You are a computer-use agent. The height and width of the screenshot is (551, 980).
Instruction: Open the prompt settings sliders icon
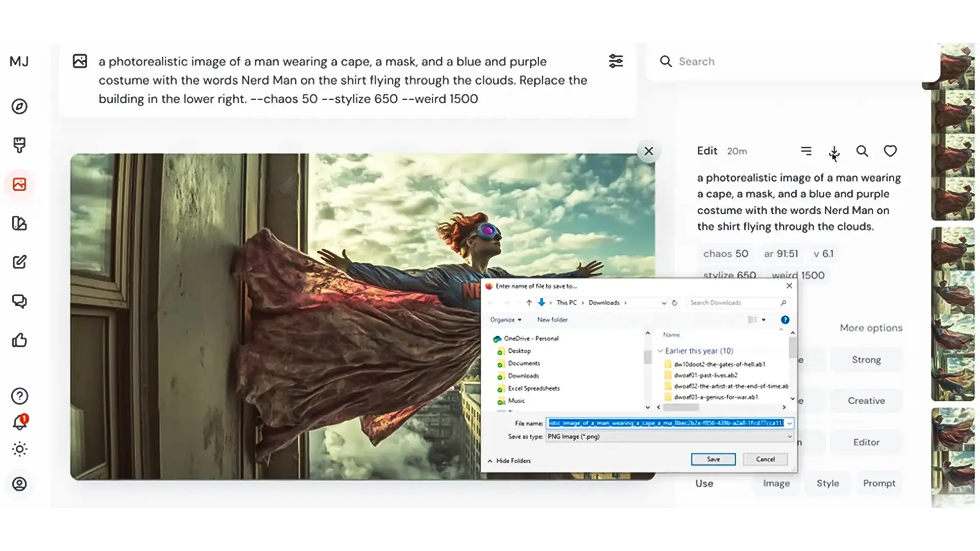pyautogui.click(x=616, y=61)
